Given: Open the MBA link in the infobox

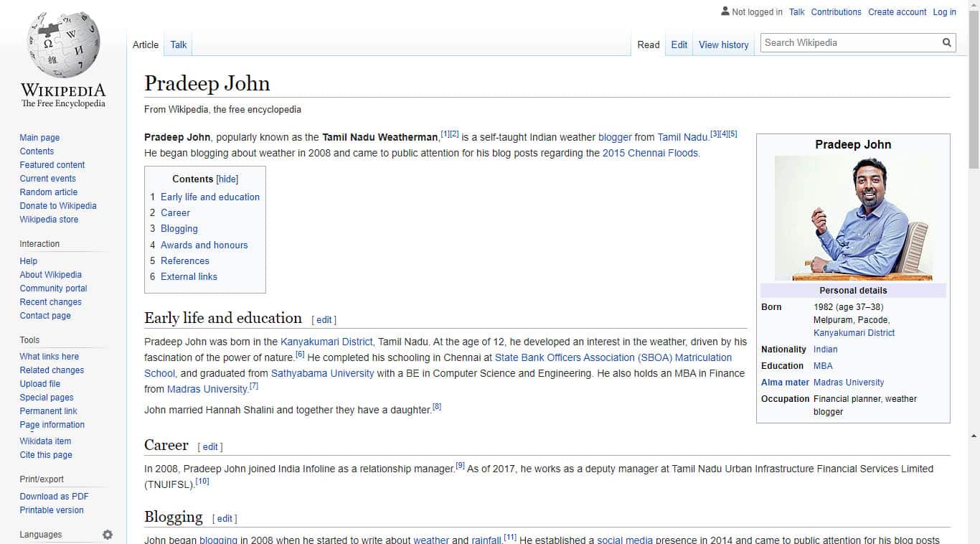Looking at the screenshot, I should pos(823,366).
